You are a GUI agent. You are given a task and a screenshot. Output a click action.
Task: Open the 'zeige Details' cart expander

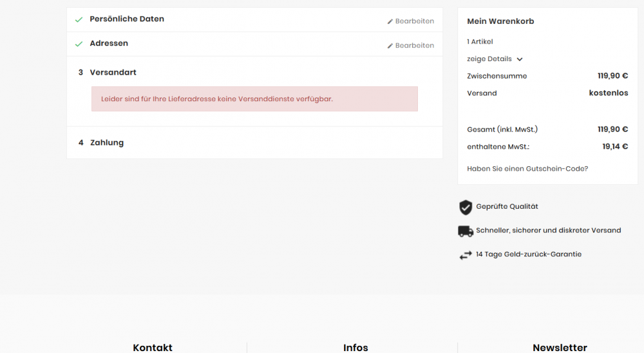pos(495,59)
